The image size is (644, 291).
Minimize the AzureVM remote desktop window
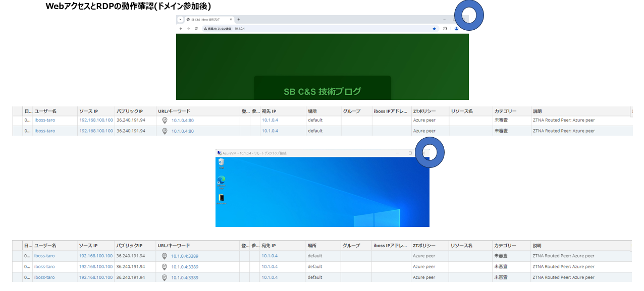tap(398, 153)
